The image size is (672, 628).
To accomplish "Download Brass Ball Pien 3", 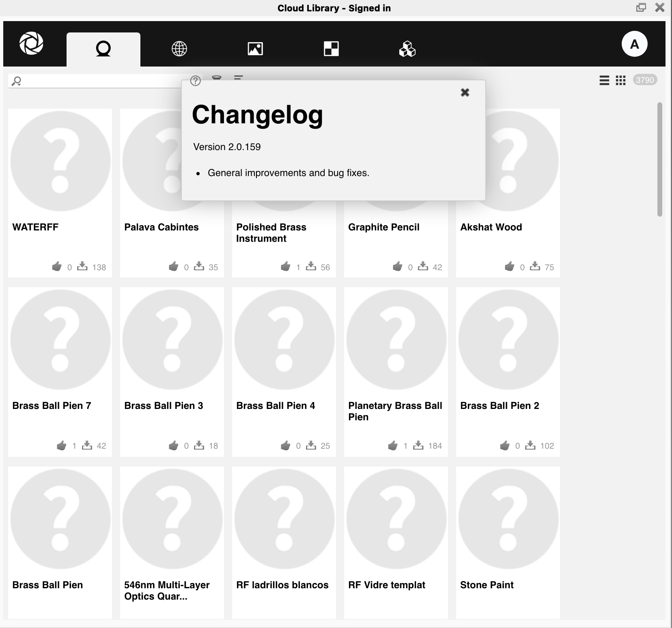I will [199, 445].
